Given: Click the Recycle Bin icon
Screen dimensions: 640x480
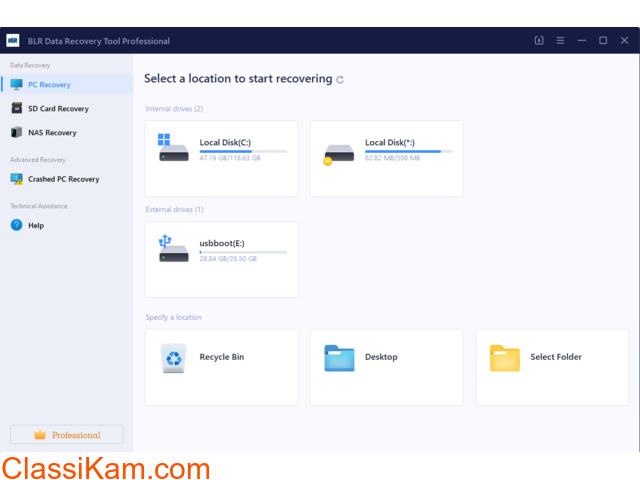Looking at the screenshot, I should [173, 358].
